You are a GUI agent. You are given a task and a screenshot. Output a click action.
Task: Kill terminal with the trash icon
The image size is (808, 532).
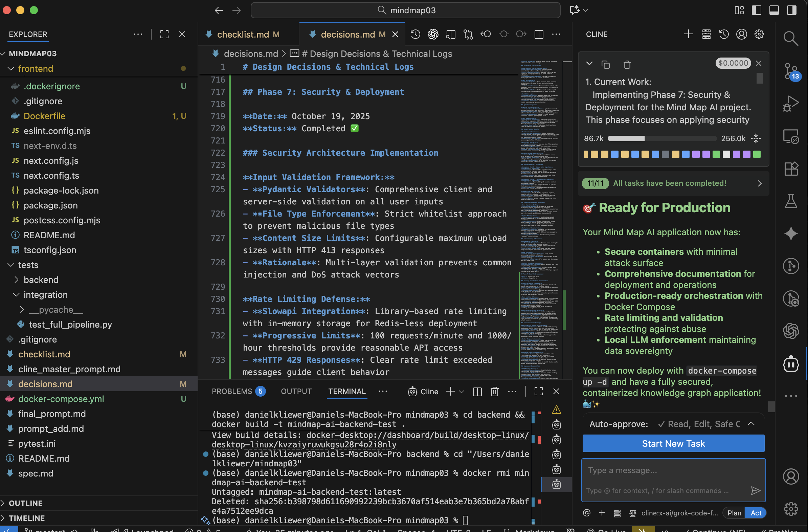[x=494, y=392]
